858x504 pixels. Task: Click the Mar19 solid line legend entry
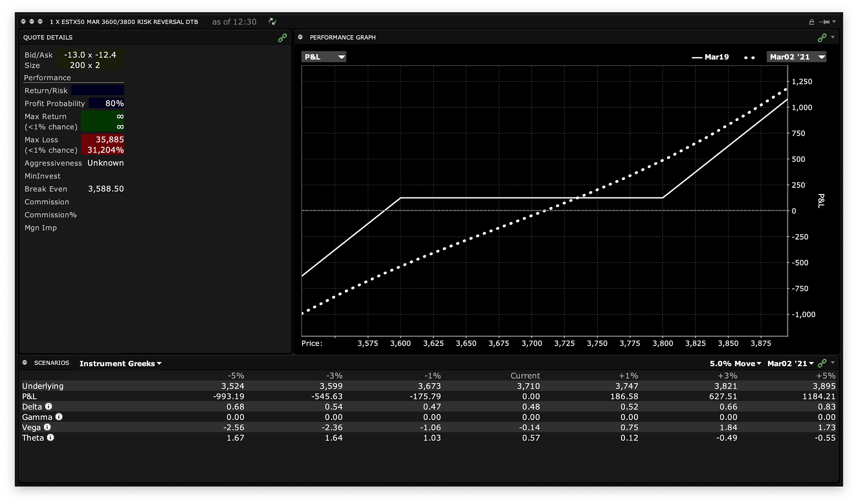pyautogui.click(x=710, y=57)
